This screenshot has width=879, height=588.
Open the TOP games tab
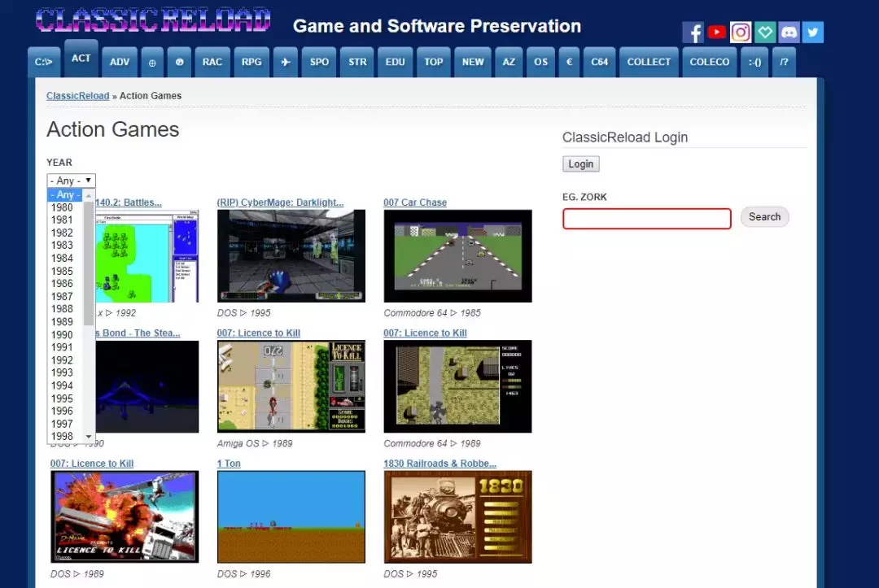pyautogui.click(x=433, y=62)
